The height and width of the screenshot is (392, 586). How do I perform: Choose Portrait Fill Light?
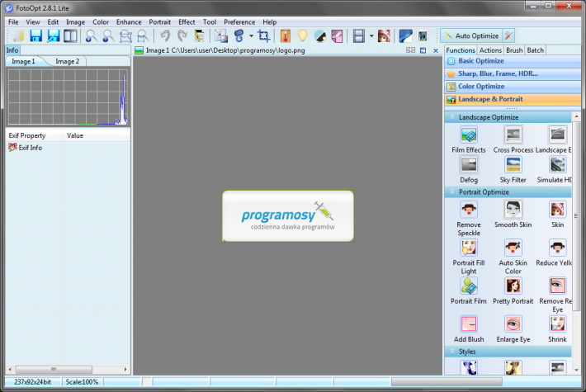click(x=469, y=257)
